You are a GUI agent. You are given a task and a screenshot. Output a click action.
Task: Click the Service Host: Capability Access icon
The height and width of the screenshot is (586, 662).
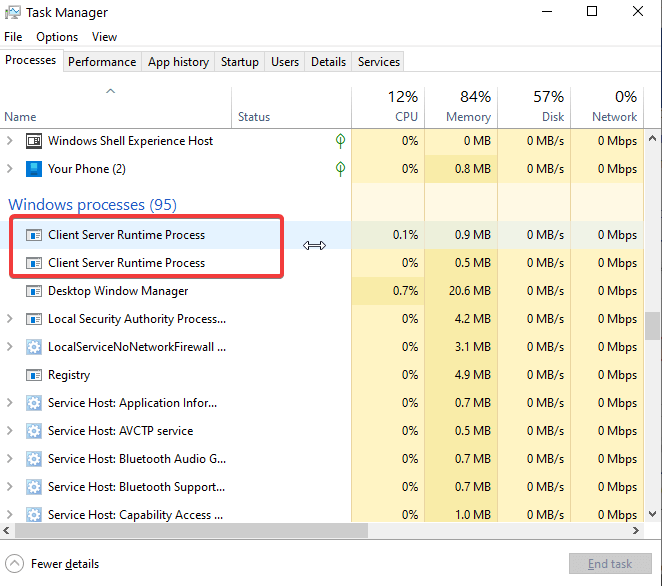pos(34,515)
